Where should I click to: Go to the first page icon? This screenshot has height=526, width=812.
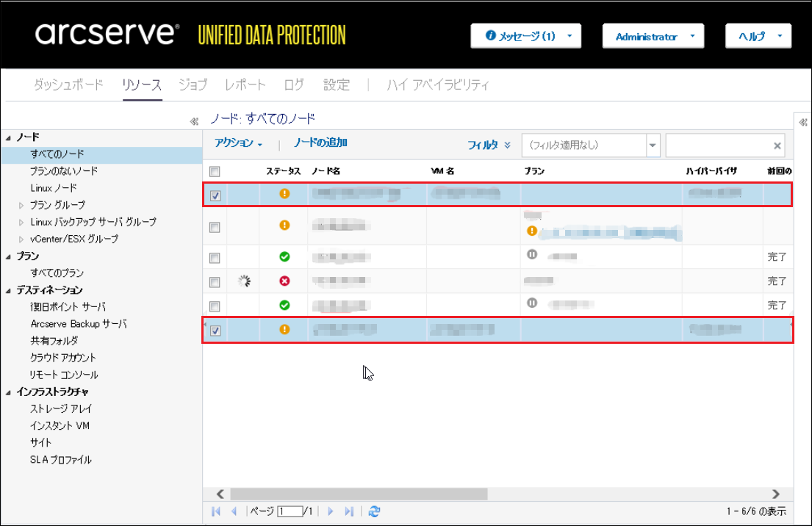coord(216,511)
